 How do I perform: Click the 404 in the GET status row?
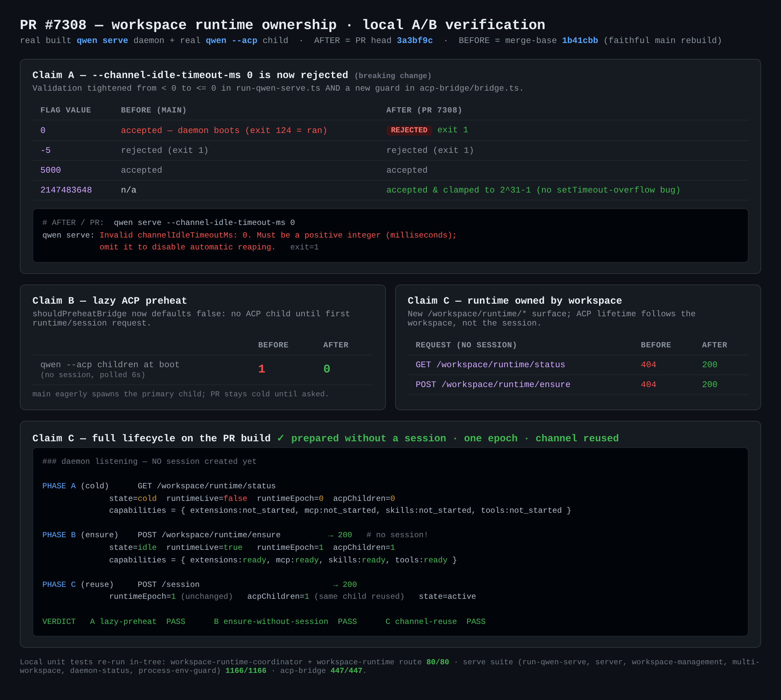click(x=648, y=365)
